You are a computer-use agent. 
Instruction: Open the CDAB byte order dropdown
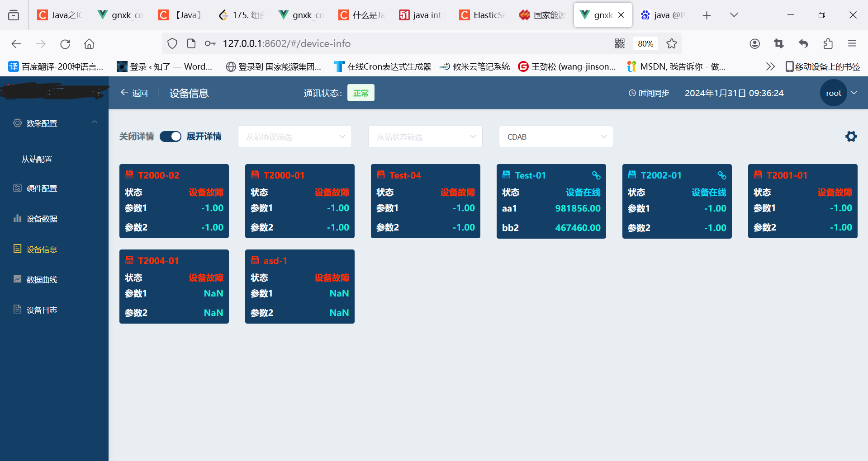556,136
